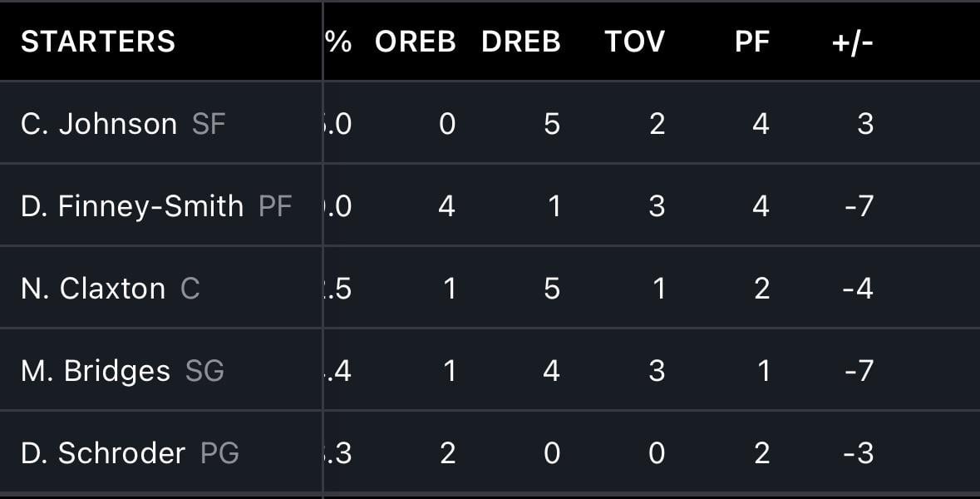980x499 pixels.
Task: Click D. Schroder's plus-minus value -3
Action: pyautogui.click(x=858, y=453)
